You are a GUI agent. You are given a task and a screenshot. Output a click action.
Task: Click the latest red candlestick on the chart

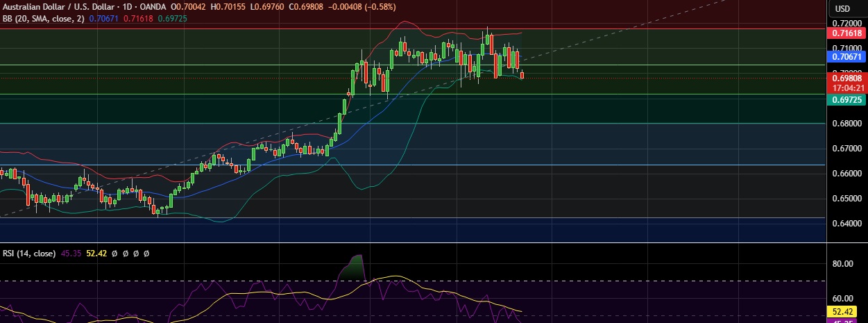pyautogui.click(x=522, y=75)
